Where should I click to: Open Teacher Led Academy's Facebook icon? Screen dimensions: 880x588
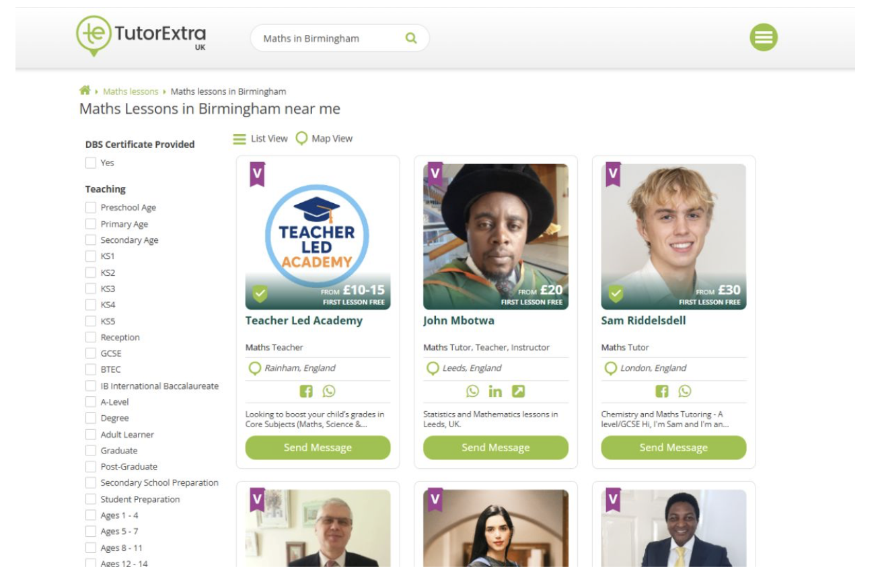point(305,391)
